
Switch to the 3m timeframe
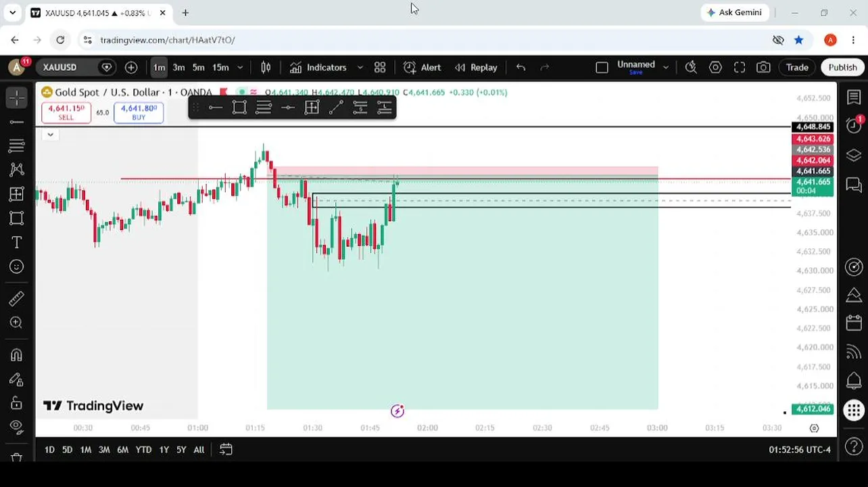pyautogui.click(x=178, y=67)
